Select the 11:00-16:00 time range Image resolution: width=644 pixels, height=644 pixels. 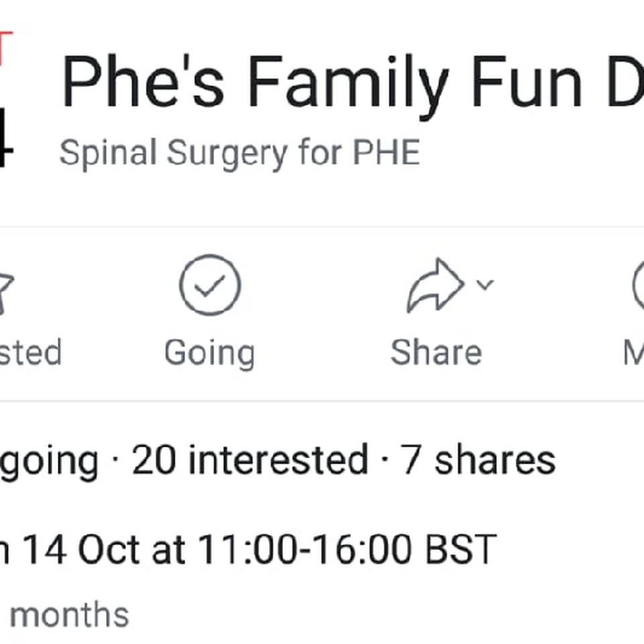pyautogui.click(x=305, y=549)
